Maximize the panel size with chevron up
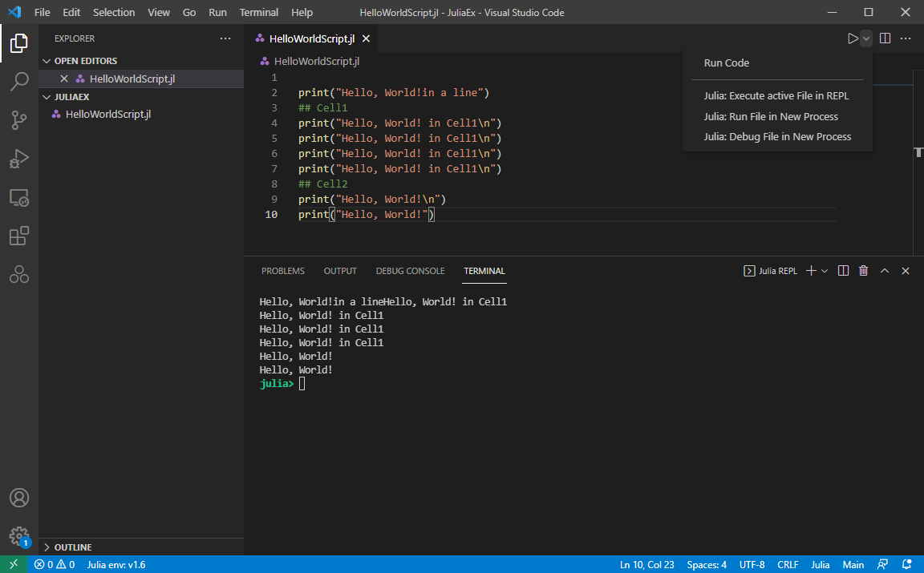 (885, 271)
